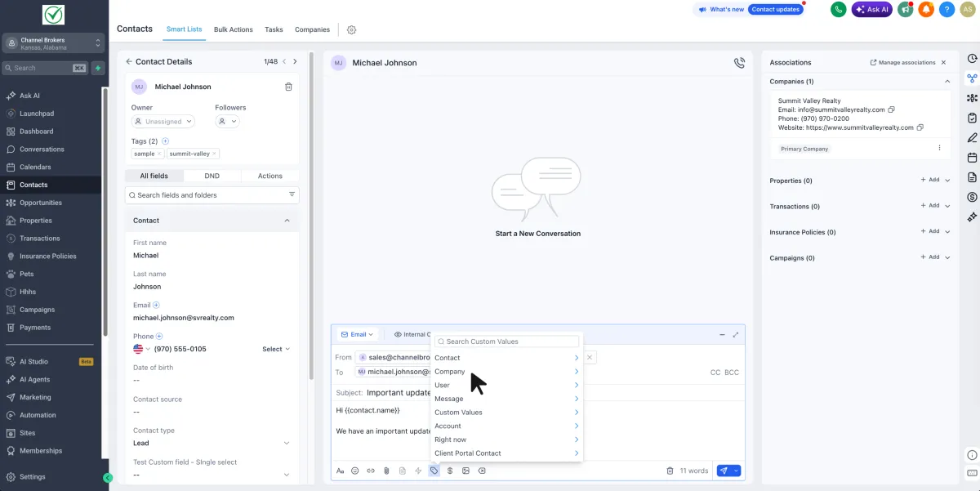Copy the Summit Valley Realty website URL
This screenshot has width=980, height=491.
[x=920, y=127]
